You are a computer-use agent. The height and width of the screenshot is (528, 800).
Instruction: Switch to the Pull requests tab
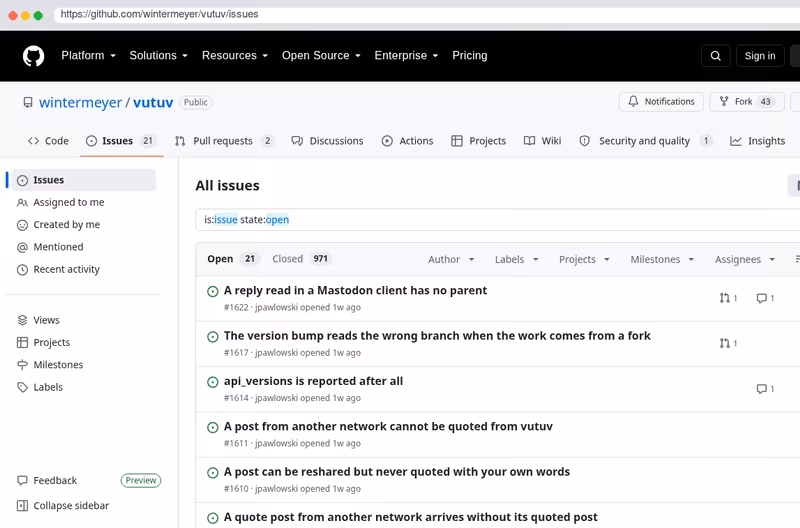pyautogui.click(x=223, y=141)
